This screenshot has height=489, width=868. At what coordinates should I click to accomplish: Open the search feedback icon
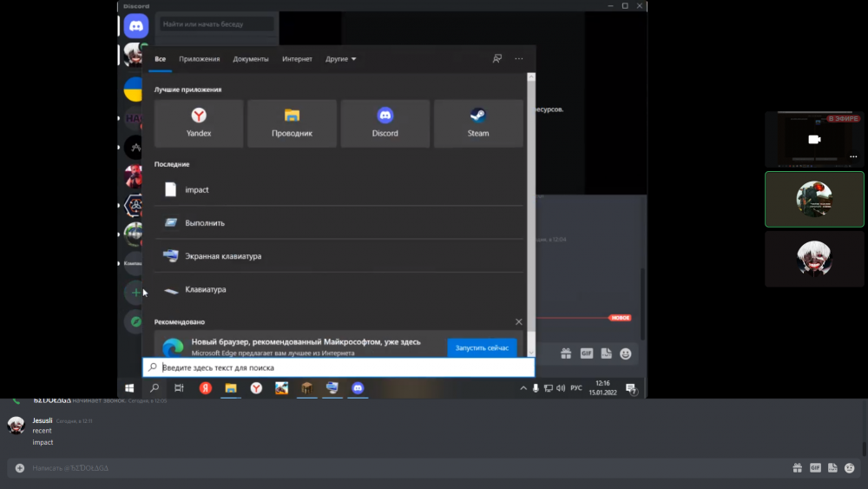[x=497, y=59]
